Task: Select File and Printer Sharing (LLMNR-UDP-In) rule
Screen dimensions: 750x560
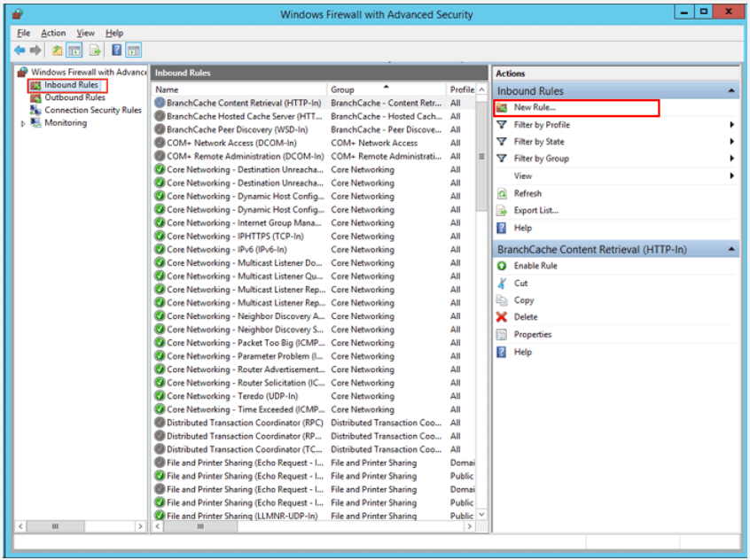Action: pyautogui.click(x=314, y=516)
